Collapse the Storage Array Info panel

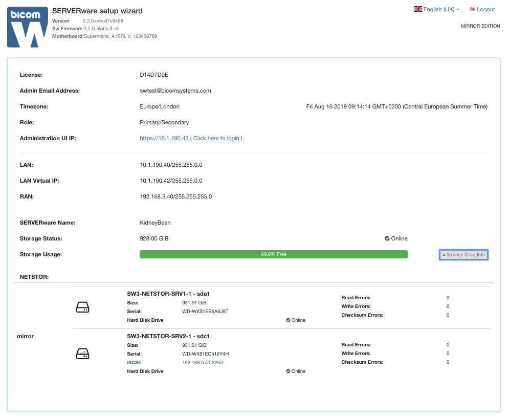(x=463, y=255)
